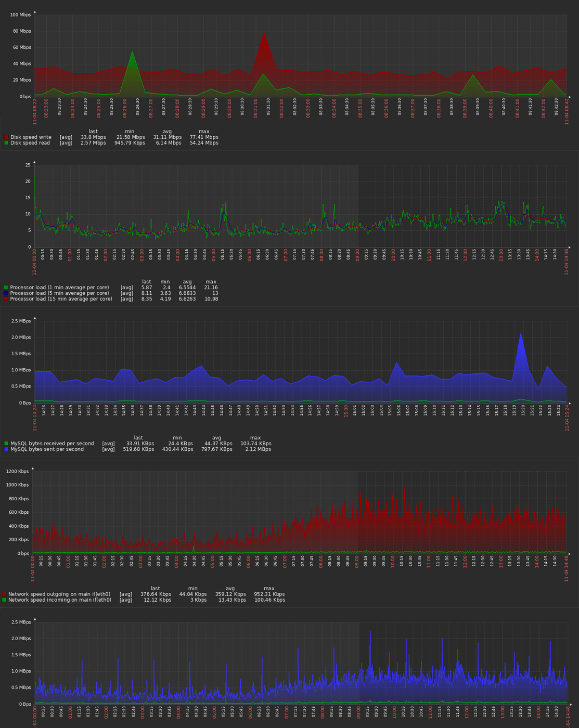Screen dimensions: 579x728
Task: Select the blue 5 min Processor load swatch
Action: [6, 293]
